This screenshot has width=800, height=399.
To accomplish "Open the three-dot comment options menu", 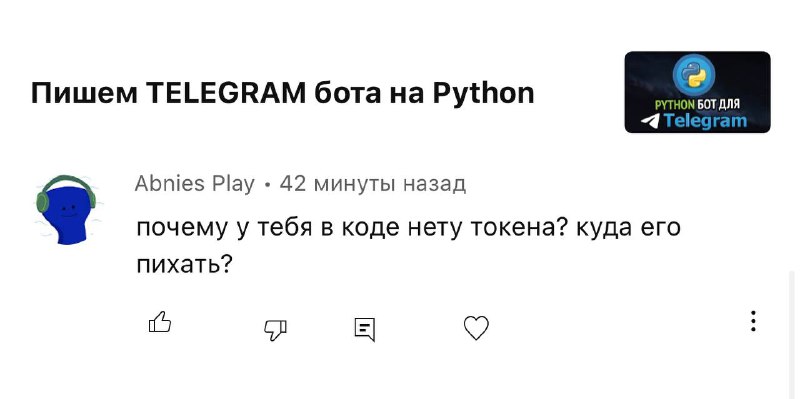I will [753, 321].
